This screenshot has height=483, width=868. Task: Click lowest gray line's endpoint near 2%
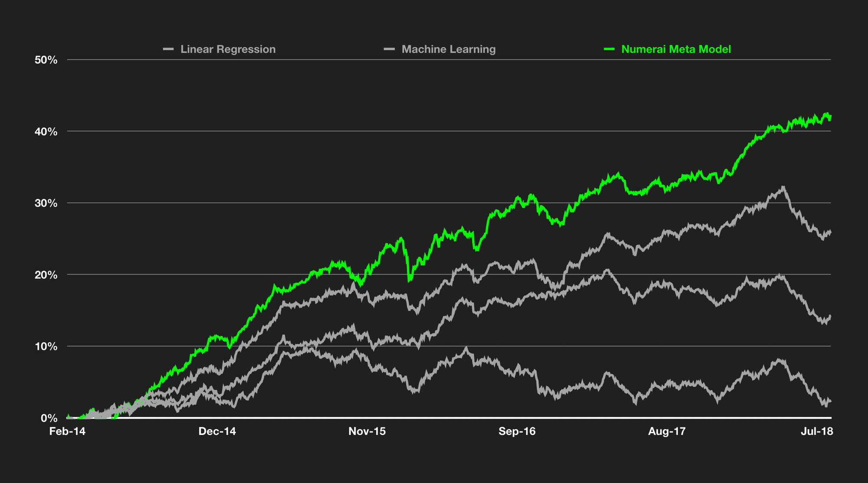point(830,401)
